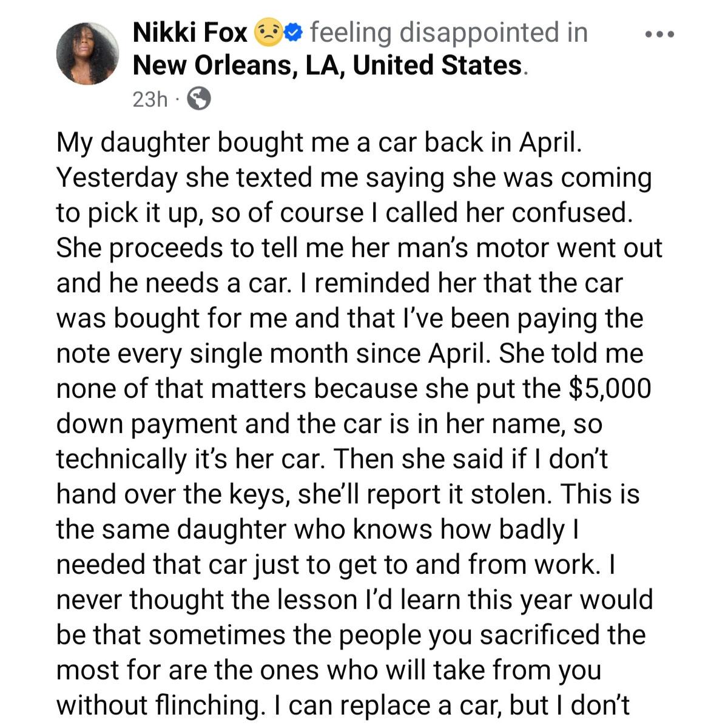Viewport: 728px width, 728px height.
Task: Open the Nikki Fox profile name link
Action: (190, 33)
